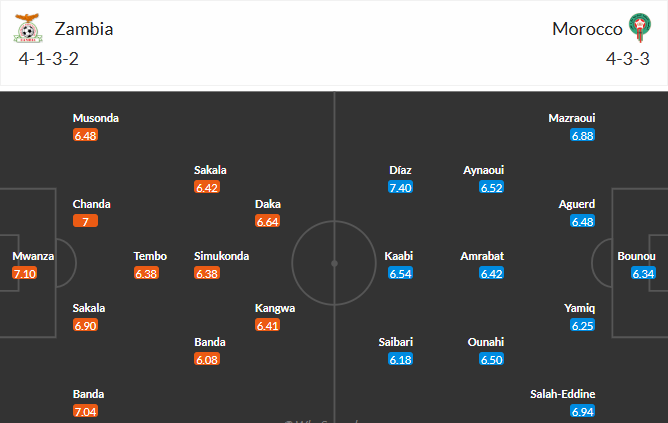668x423 pixels.
Task: Click Chanda's rating badge showing 7
Action: (x=85, y=221)
